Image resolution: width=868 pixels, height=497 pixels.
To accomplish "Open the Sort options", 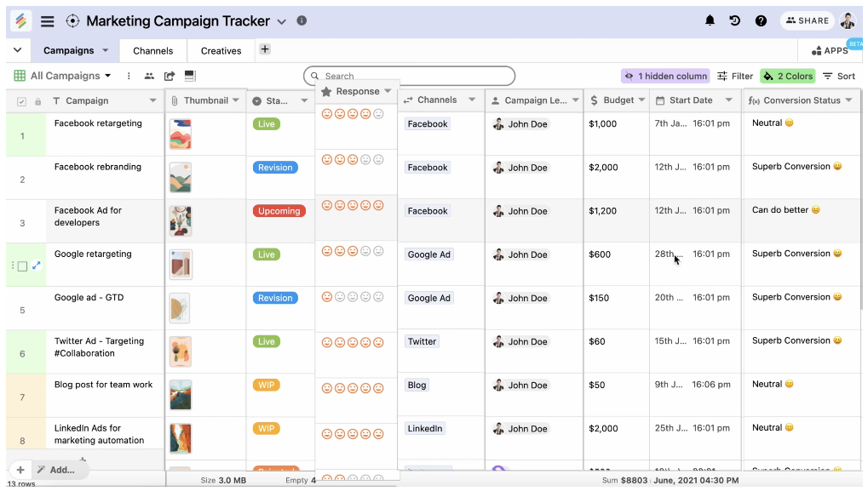I will pos(839,77).
